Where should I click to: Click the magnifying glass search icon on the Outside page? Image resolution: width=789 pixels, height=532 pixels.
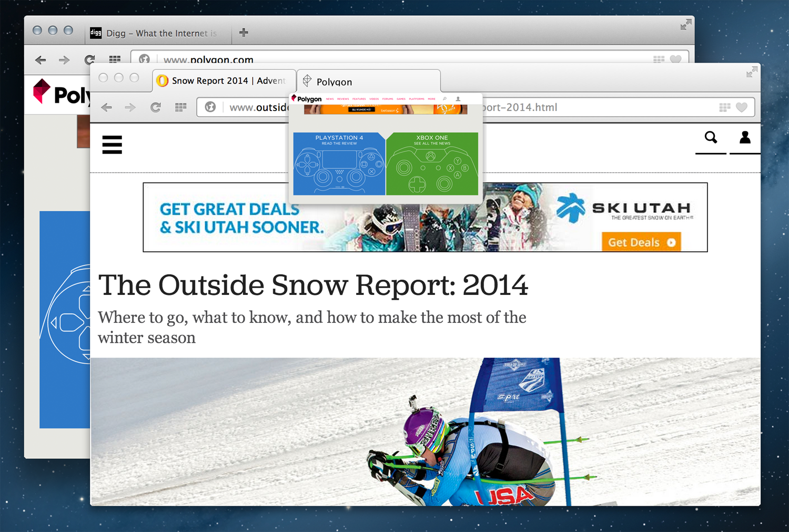pos(711,138)
